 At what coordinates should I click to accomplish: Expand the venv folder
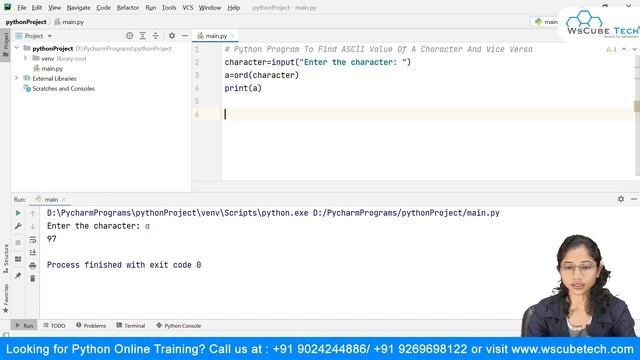tap(25, 58)
